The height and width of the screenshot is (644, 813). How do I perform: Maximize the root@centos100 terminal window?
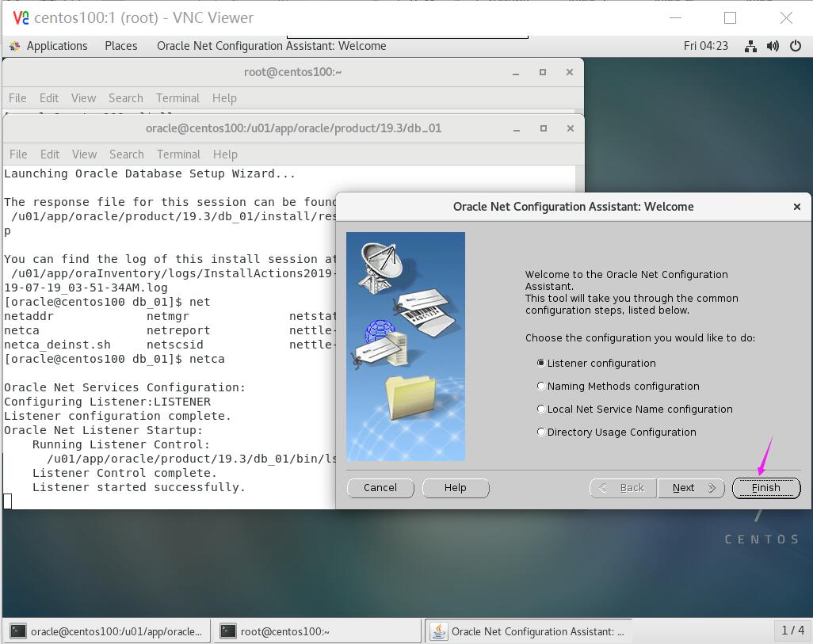pyautogui.click(x=542, y=72)
